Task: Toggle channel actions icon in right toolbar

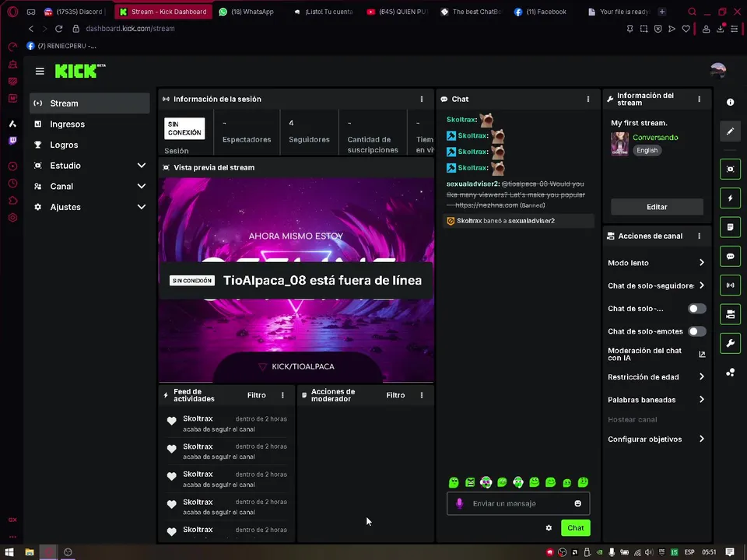Action: pos(730,314)
